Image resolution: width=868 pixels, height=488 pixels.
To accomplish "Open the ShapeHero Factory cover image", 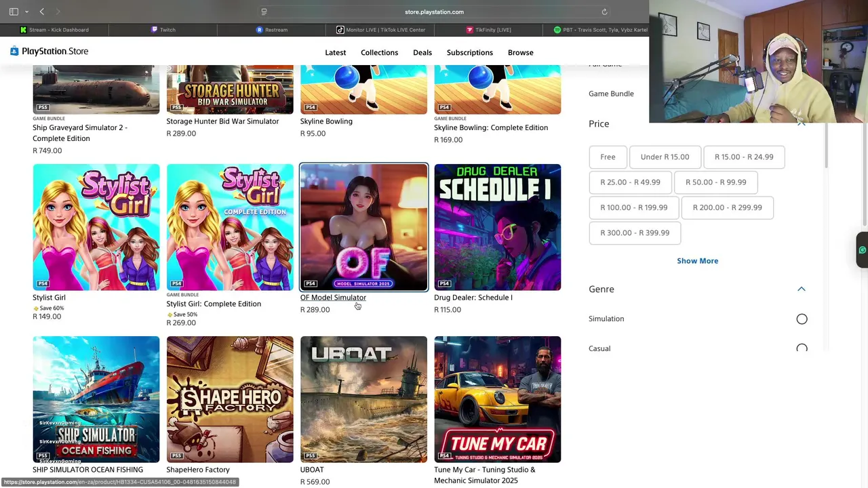I will (230, 399).
